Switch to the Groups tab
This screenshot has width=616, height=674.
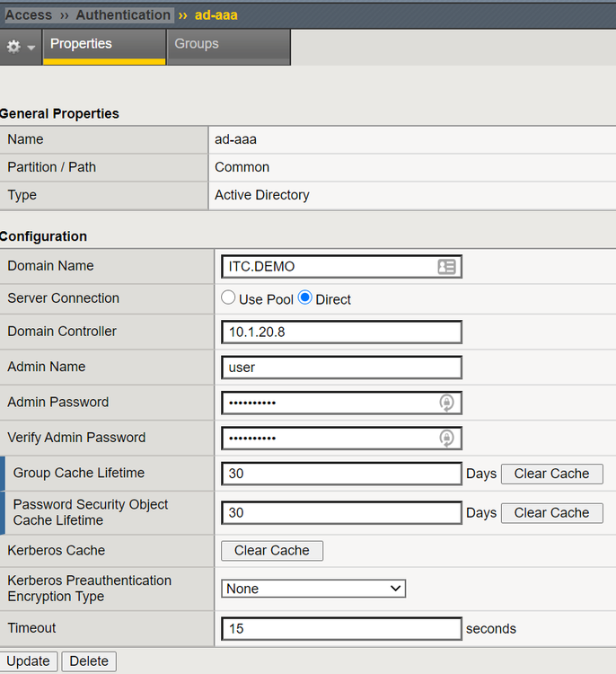click(x=197, y=44)
